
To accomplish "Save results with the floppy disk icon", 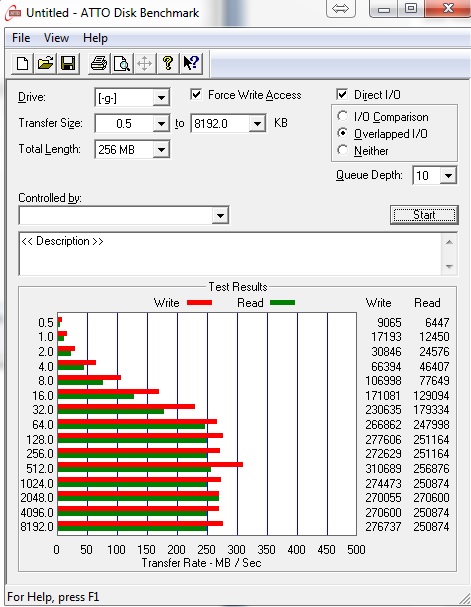I will pyautogui.click(x=68, y=63).
